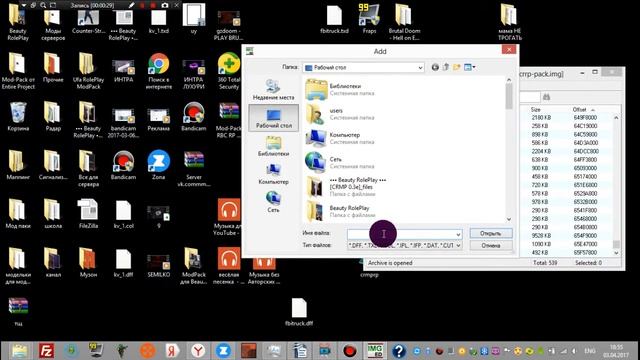
Task: Create a new folder with toolbar icon
Action: tap(456, 67)
